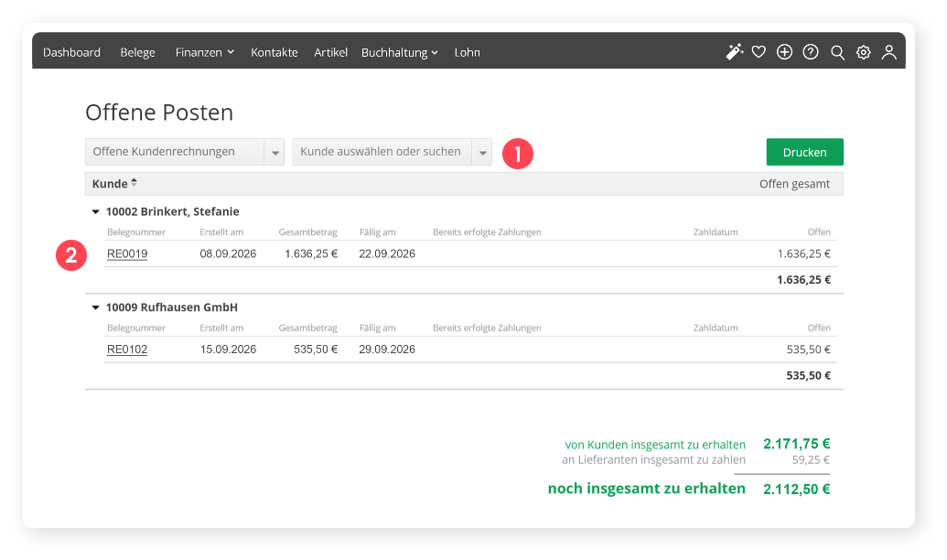This screenshot has width=947, height=560.
Task: Open favorites via the heart icon
Action: [x=759, y=52]
